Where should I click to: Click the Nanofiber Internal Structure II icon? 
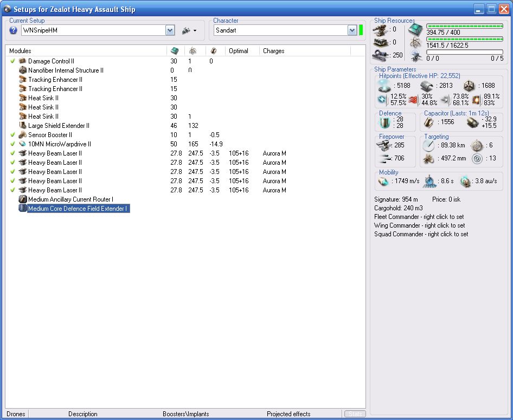tap(23, 70)
